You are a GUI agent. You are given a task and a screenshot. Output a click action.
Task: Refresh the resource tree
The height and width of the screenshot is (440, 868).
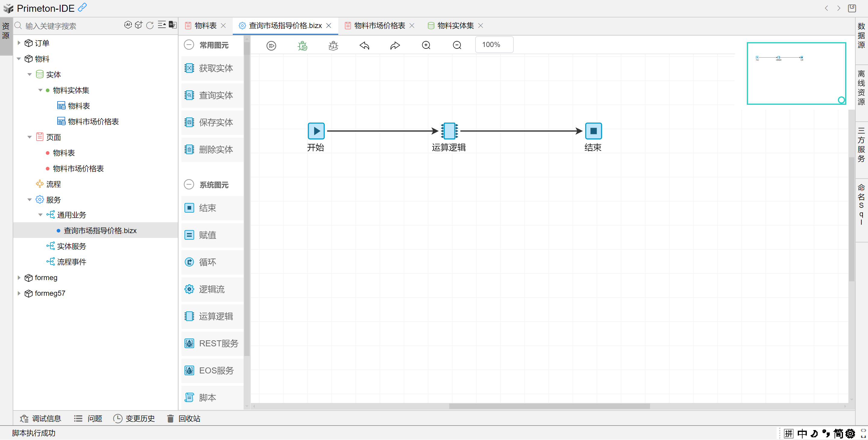pyautogui.click(x=150, y=25)
